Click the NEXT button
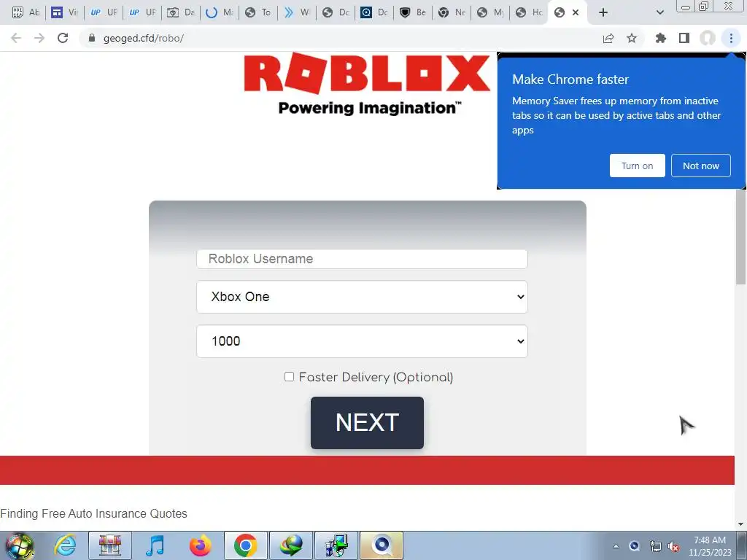Viewport: 747px width, 560px height. tap(367, 423)
